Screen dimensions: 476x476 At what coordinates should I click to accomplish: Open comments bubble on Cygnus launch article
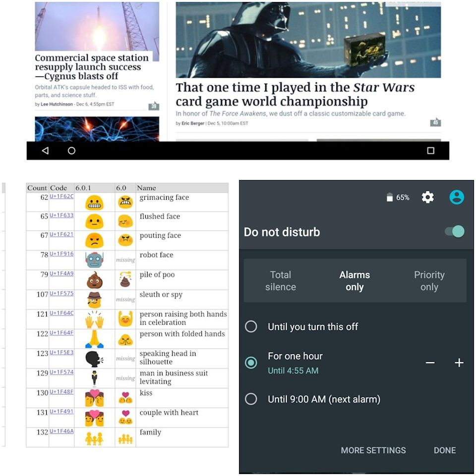click(154, 106)
